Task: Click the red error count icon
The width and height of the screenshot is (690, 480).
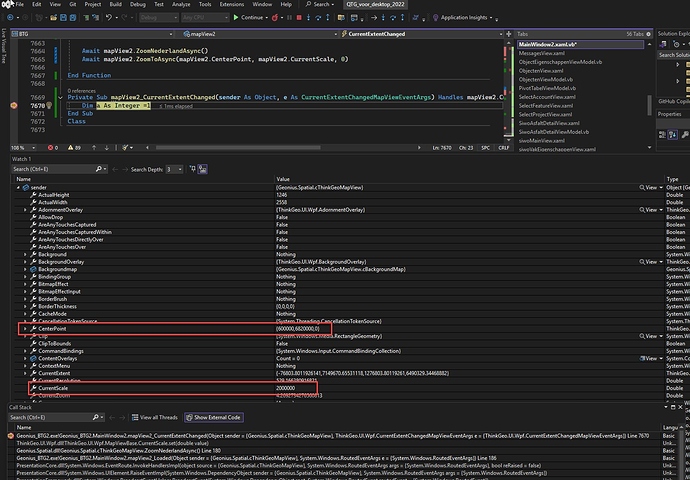Action: [x=50, y=148]
